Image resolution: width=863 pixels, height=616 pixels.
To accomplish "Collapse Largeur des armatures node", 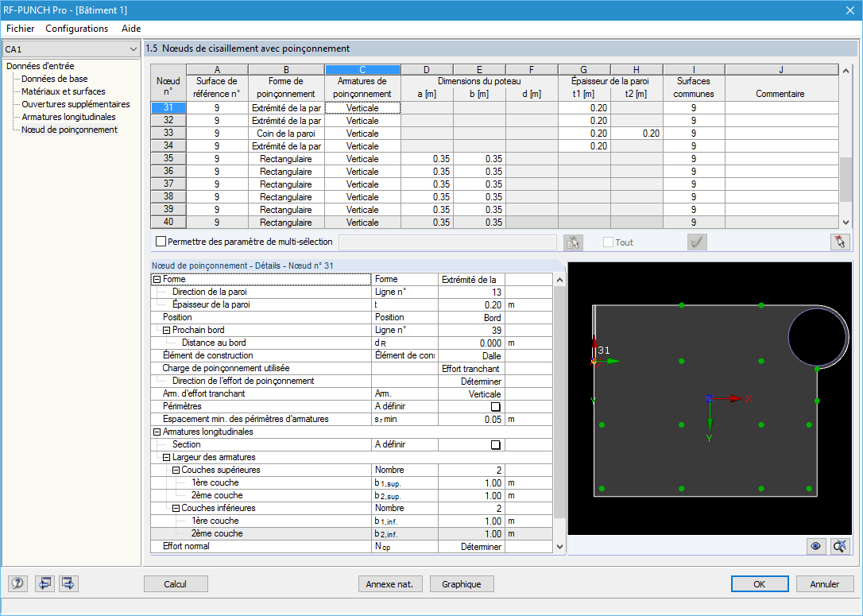I will 166,458.
